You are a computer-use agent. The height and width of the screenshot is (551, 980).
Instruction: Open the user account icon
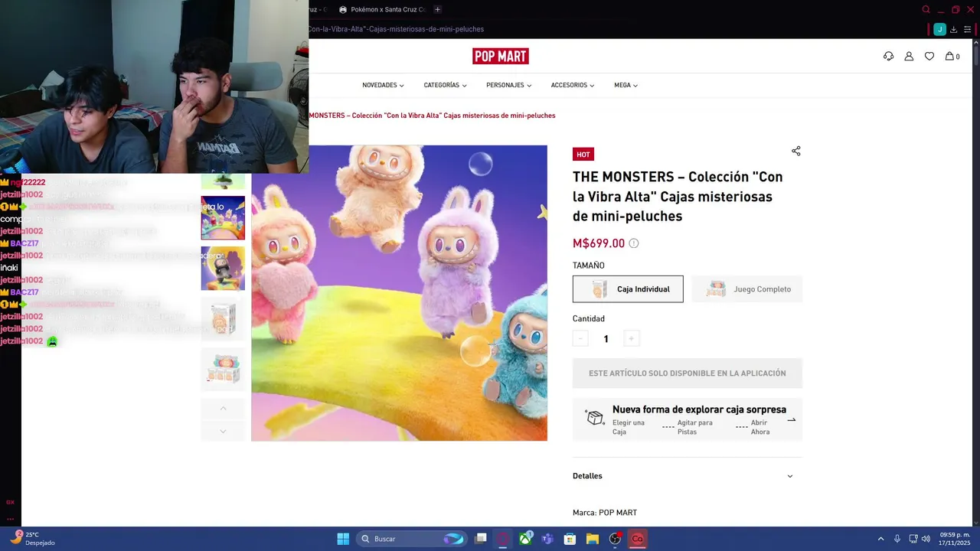coord(909,56)
